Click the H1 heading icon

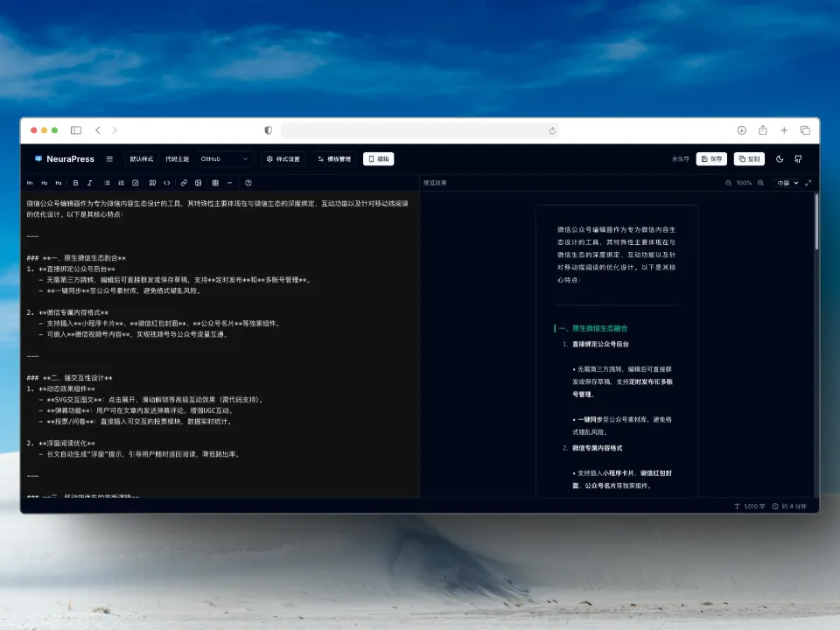30,183
